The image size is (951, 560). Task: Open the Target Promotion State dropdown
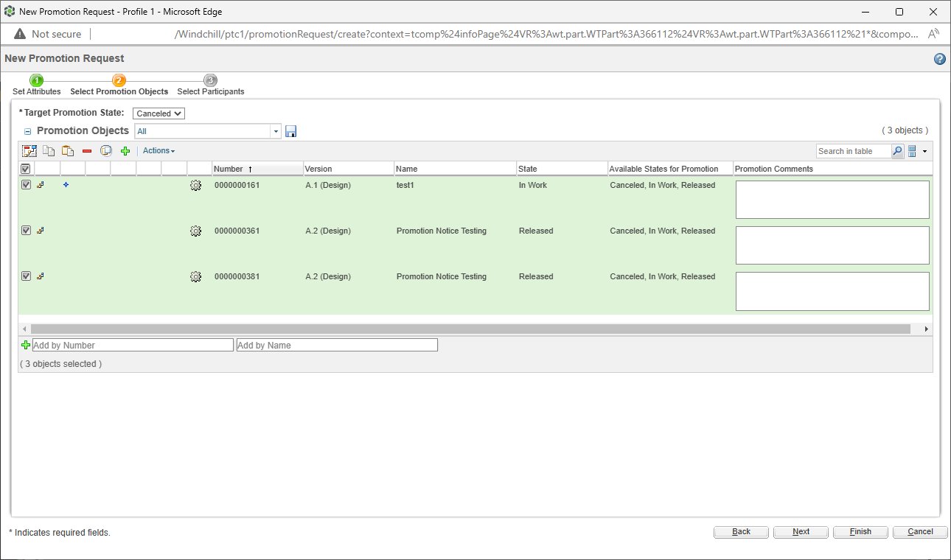[x=158, y=113]
